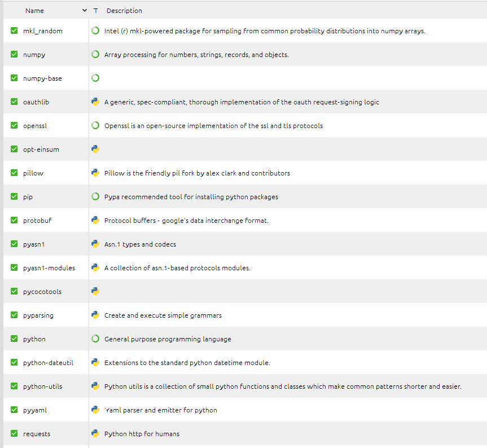Click the oauthlib description text
This screenshot has height=448, width=487.
242,102
